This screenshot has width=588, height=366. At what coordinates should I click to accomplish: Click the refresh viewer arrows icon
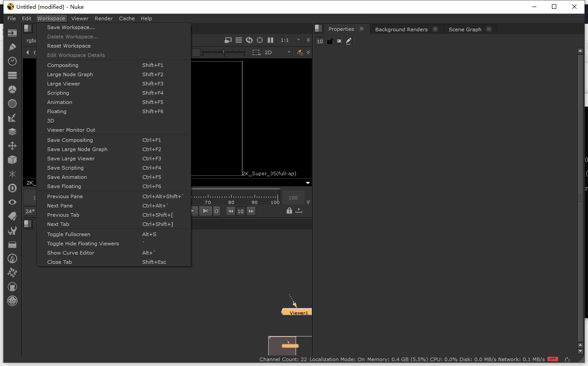[249, 40]
